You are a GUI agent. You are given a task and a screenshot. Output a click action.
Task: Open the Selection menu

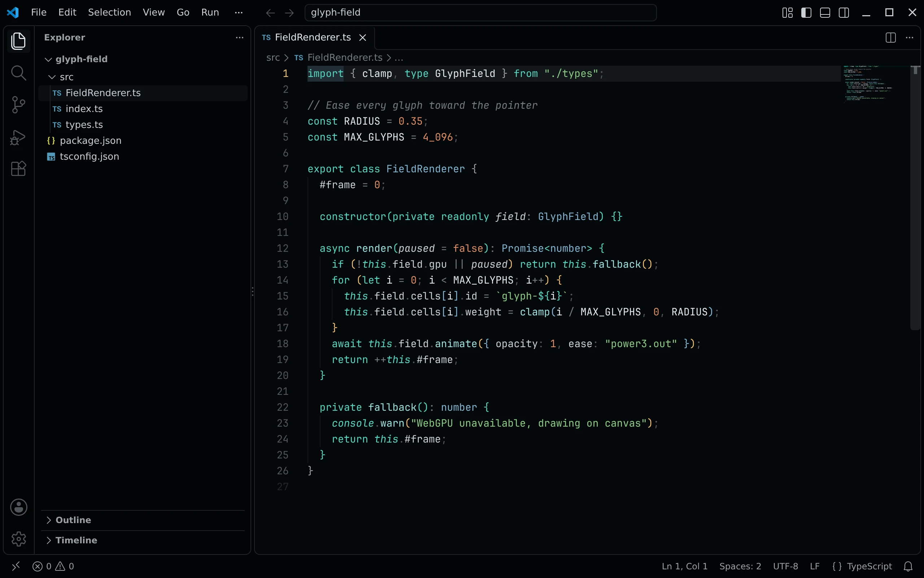coord(110,12)
